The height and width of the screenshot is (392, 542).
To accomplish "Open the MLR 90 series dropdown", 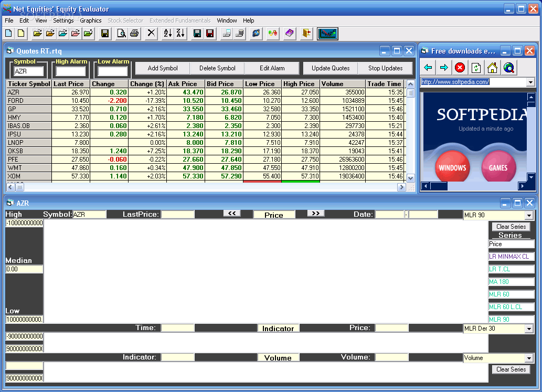I will (529, 215).
